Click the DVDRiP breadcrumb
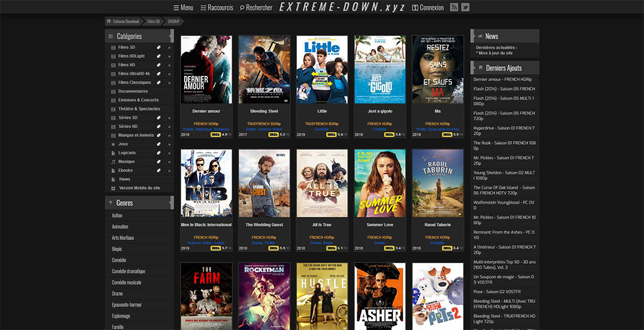 (x=174, y=21)
